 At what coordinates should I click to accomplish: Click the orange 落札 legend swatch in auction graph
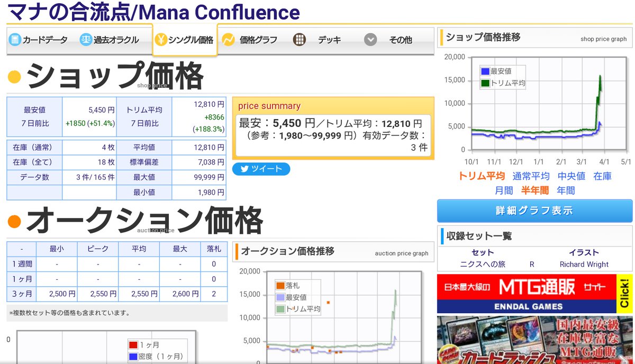tap(280, 286)
